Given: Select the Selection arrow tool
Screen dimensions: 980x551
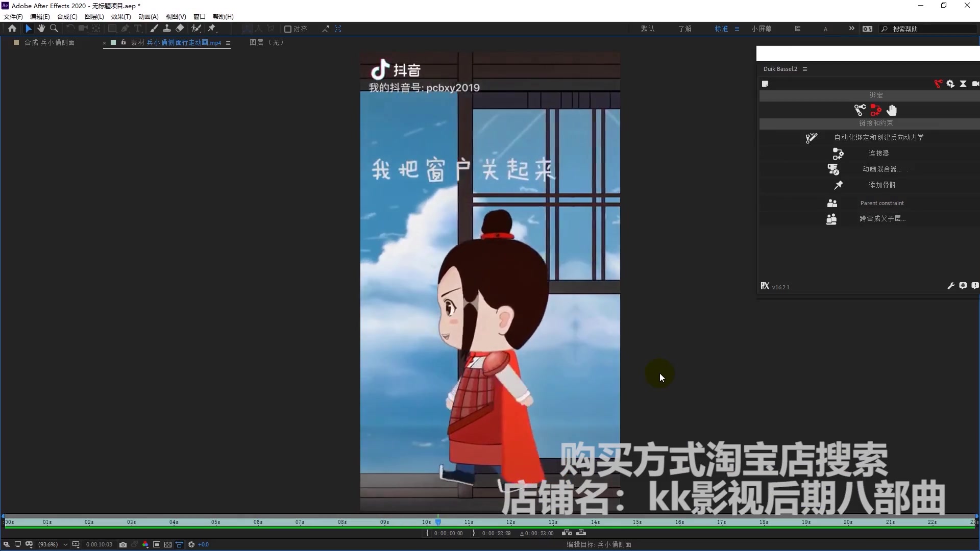Looking at the screenshot, I should [x=29, y=29].
